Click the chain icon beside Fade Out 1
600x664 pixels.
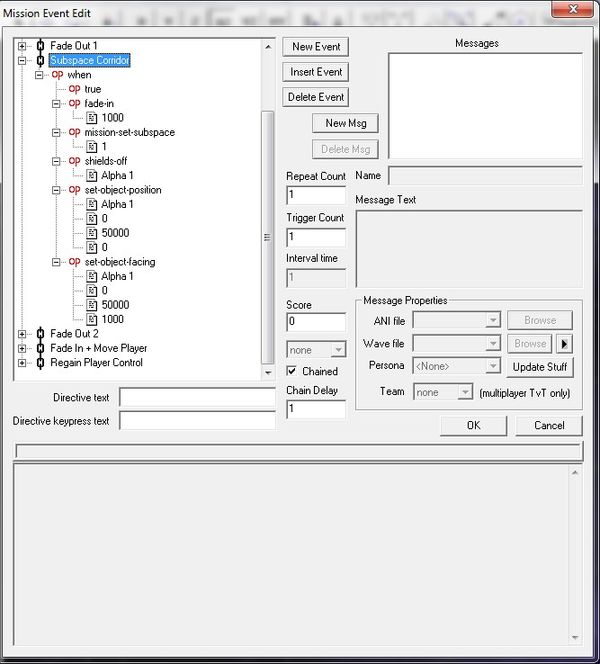click(x=40, y=46)
